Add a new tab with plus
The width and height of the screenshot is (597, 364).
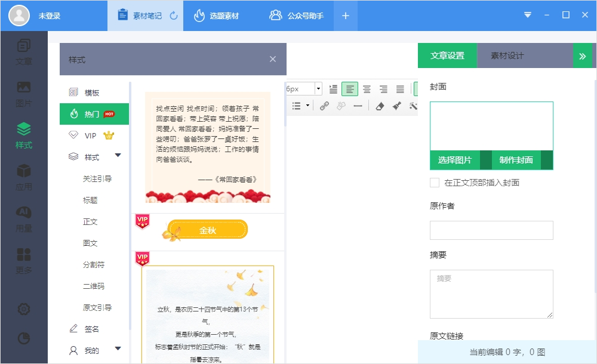(x=345, y=16)
